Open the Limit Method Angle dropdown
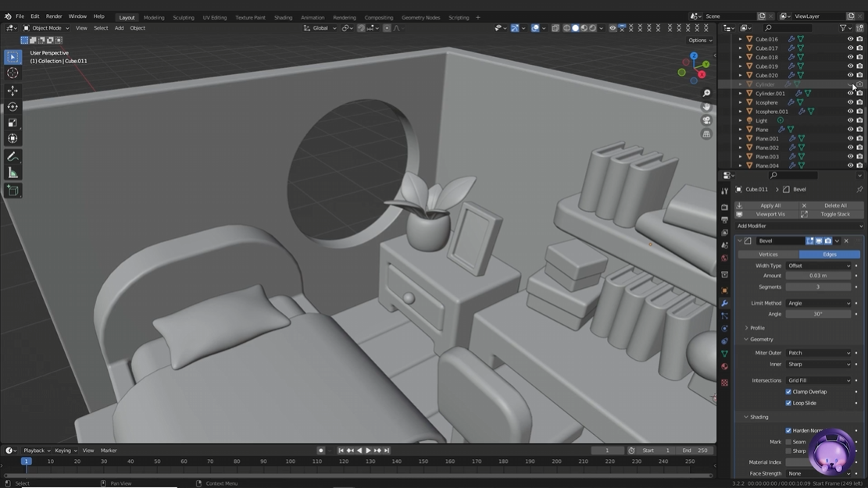The image size is (868, 488). coord(818,303)
